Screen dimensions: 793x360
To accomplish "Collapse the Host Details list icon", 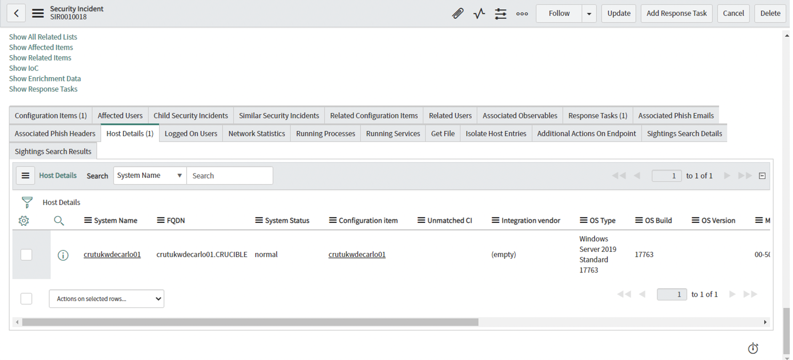I will (x=762, y=176).
